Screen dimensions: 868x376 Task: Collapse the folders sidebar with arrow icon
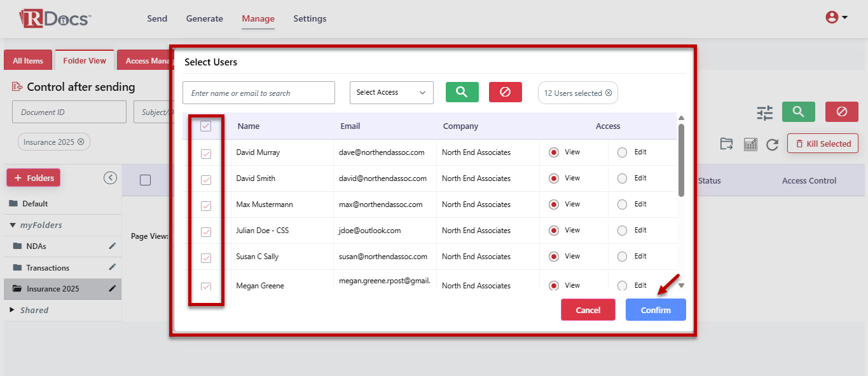coord(111,178)
